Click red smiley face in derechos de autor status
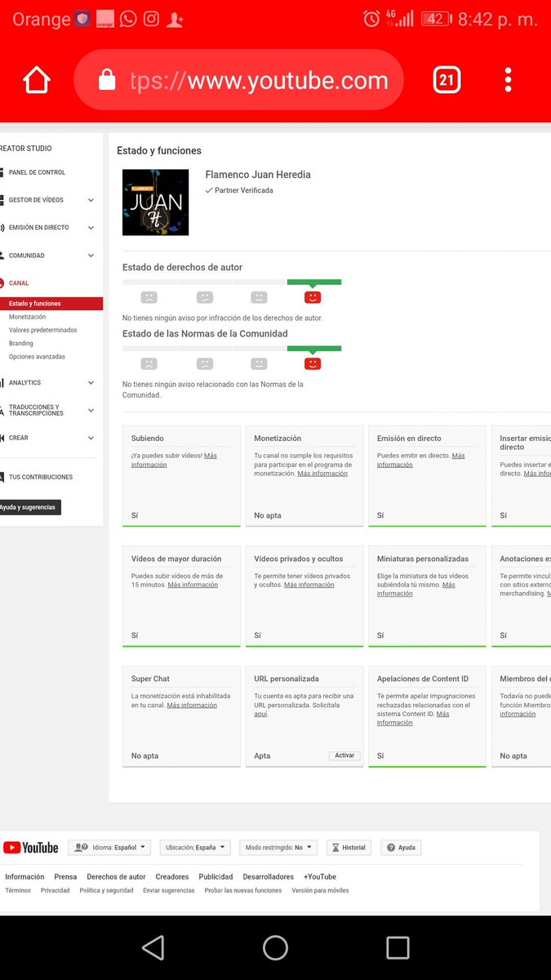This screenshot has width=551, height=980. pyautogui.click(x=313, y=297)
